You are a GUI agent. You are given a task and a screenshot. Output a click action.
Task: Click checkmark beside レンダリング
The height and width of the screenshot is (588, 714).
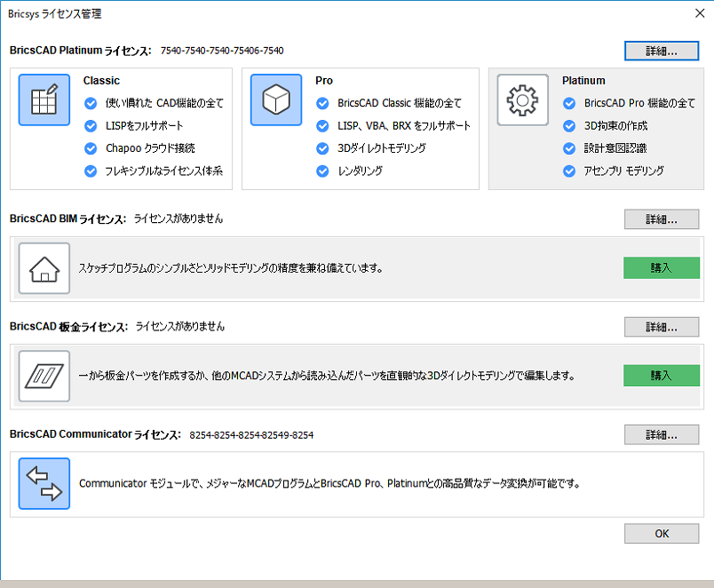tap(322, 171)
